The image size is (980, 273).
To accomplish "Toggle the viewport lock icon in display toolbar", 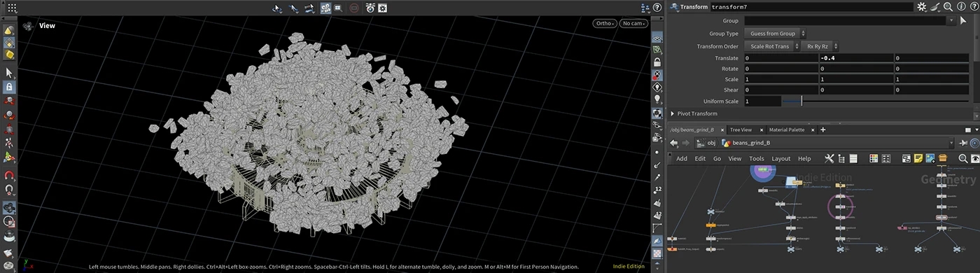I will click(x=657, y=62).
